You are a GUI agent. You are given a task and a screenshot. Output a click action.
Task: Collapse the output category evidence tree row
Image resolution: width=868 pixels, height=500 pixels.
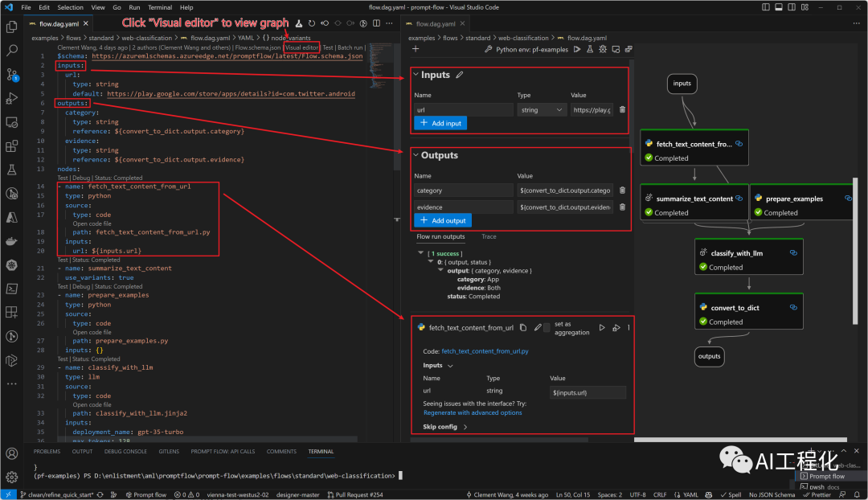point(440,270)
